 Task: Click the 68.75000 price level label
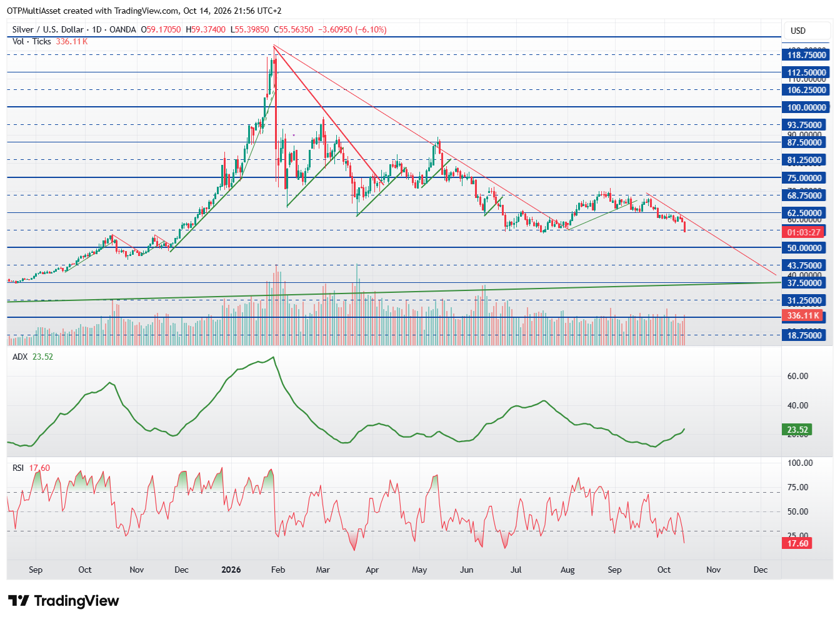(804, 195)
